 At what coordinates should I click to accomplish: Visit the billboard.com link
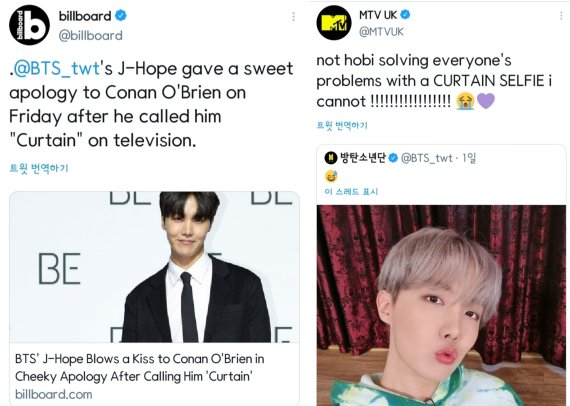tap(53, 394)
